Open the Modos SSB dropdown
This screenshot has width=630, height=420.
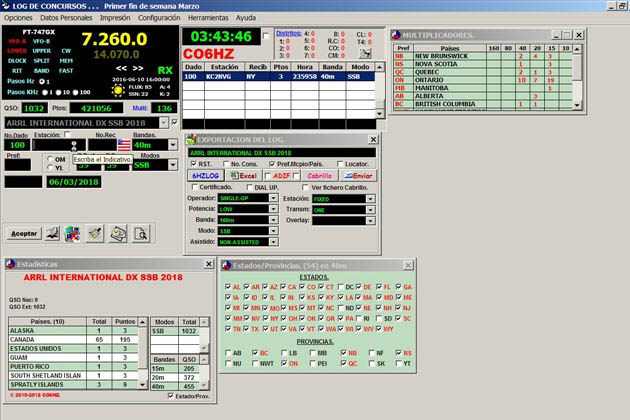tap(173, 165)
